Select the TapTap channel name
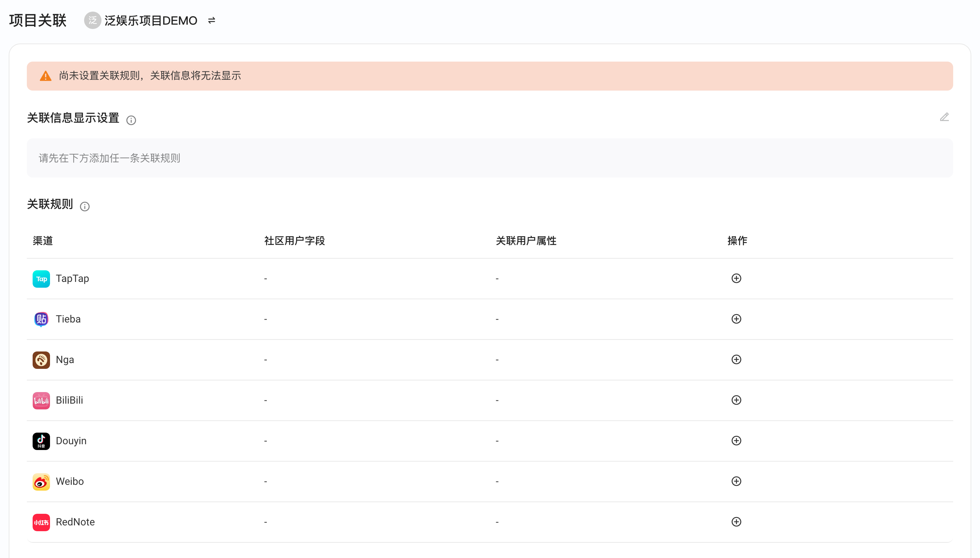The image size is (980, 558). coord(72,279)
